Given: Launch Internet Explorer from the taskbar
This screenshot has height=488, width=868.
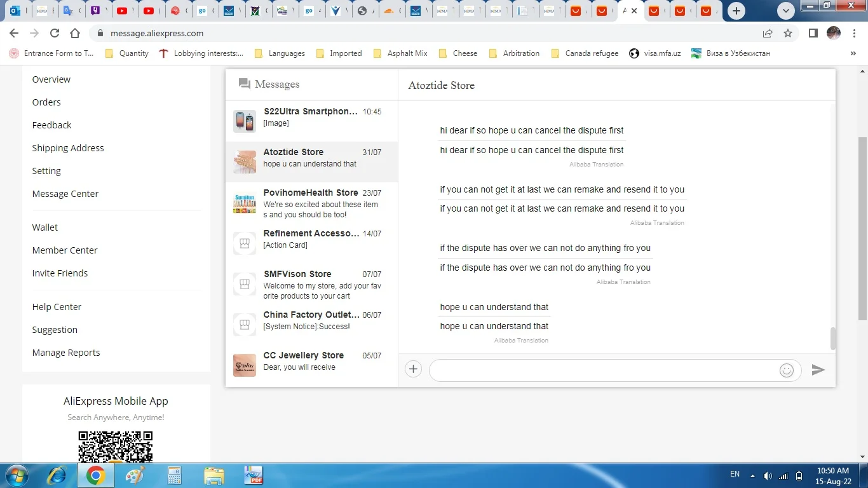Looking at the screenshot, I should (x=57, y=475).
